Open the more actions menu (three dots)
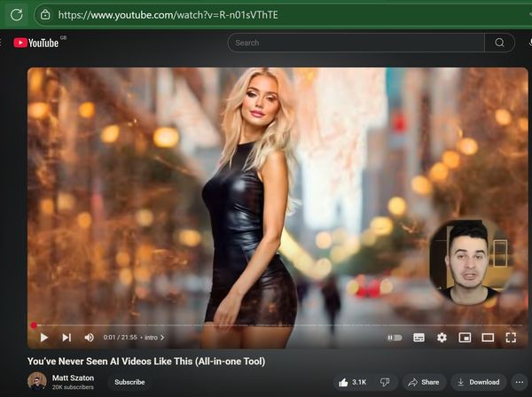Image resolution: width=532 pixels, height=397 pixels. 520,382
